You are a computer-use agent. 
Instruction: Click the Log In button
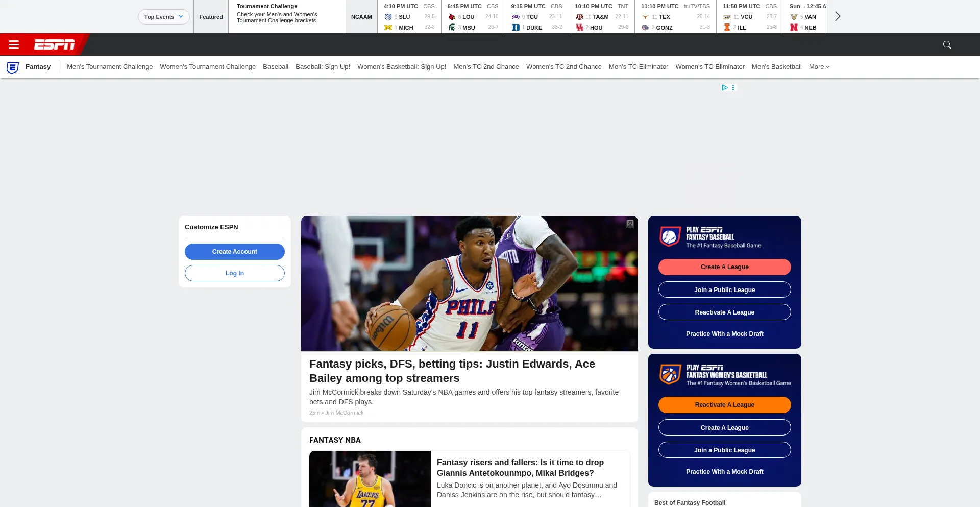(x=235, y=273)
